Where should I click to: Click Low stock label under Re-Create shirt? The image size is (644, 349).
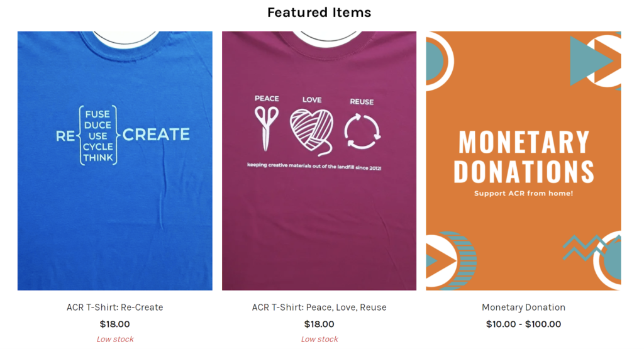pos(115,339)
